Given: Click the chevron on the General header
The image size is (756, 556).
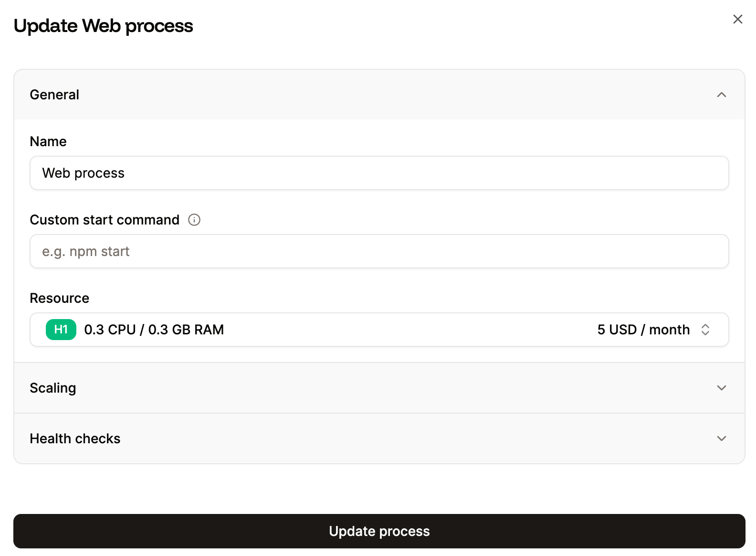Looking at the screenshot, I should coord(721,95).
